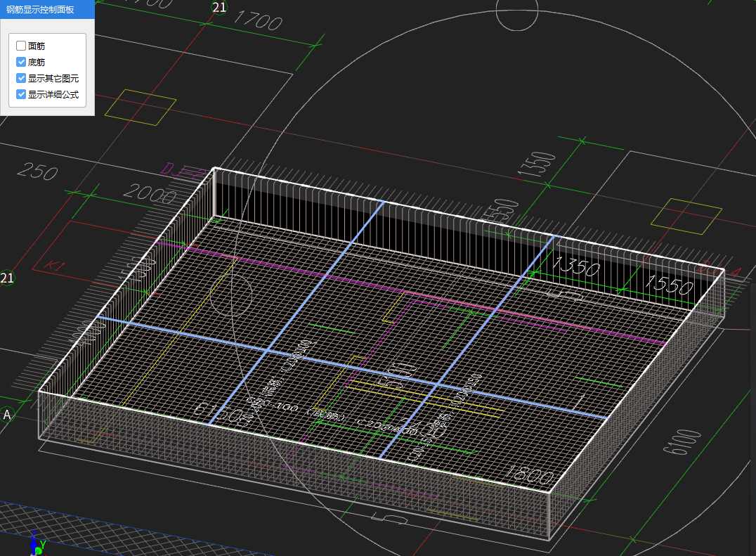756x556 pixels.
Task: Select the K1 label text
Action: 55,265
